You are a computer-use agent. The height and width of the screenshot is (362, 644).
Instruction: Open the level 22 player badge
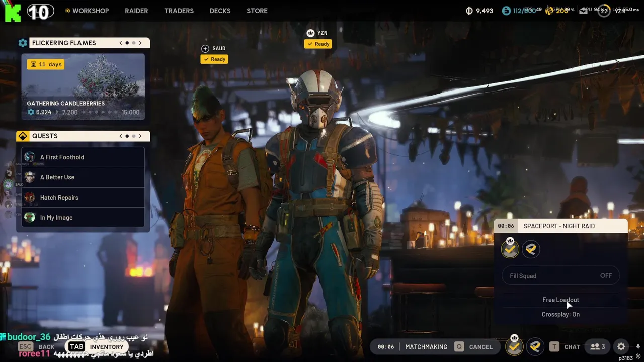click(604, 11)
